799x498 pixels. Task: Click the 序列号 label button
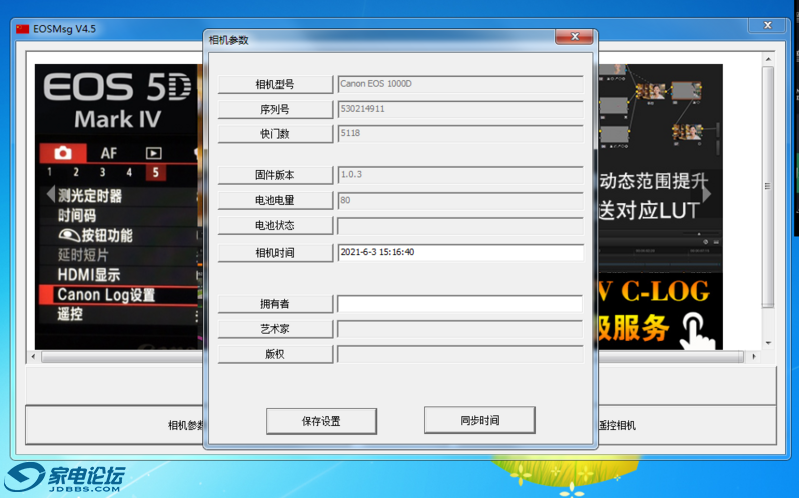(x=275, y=109)
